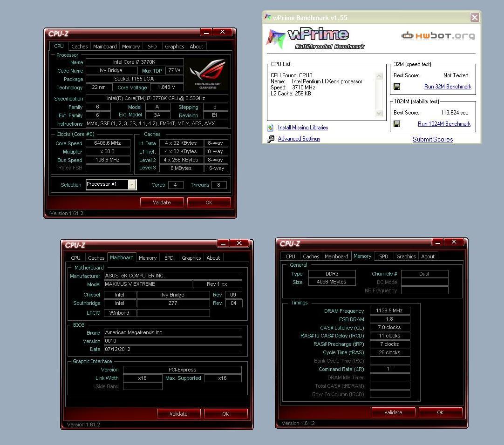
Task: Click the memory Size value 4096 MBytes
Action: pyautogui.click(x=332, y=282)
